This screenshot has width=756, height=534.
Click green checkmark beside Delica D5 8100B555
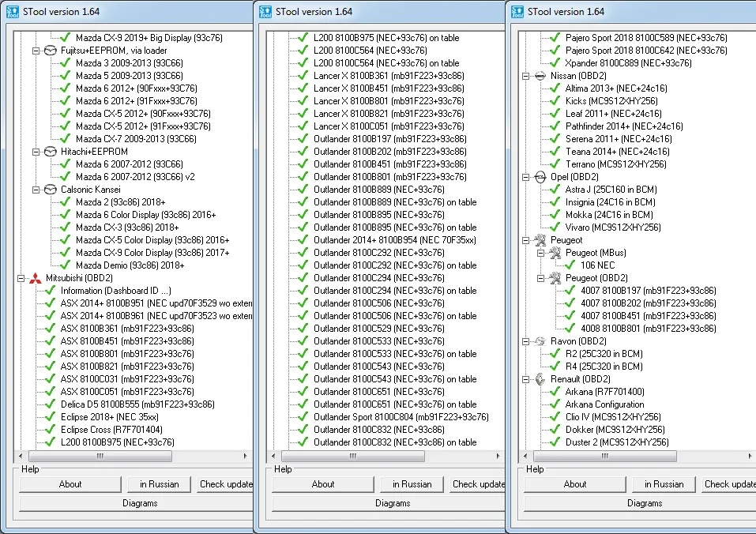pyautogui.click(x=50, y=404)
